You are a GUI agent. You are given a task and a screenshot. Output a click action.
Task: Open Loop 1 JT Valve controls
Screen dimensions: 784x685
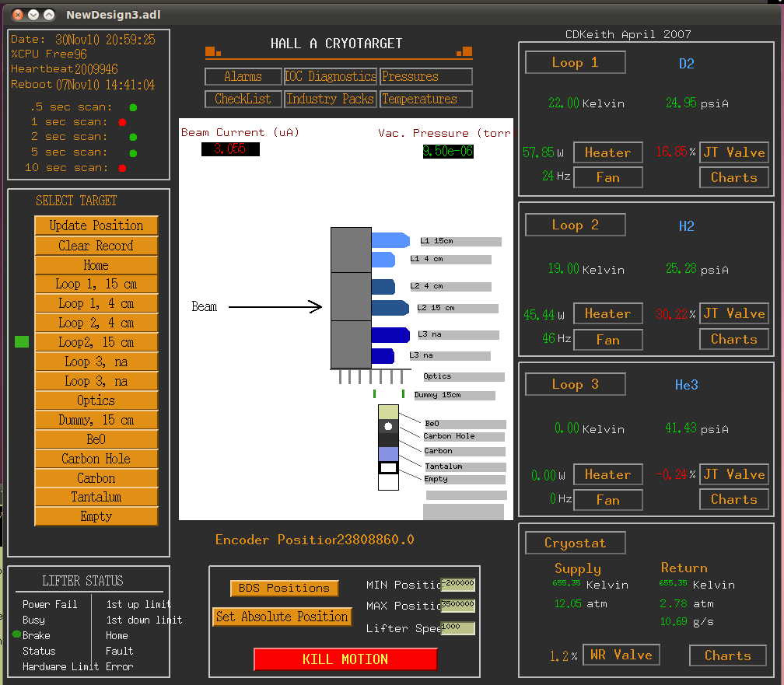[734, 152]
